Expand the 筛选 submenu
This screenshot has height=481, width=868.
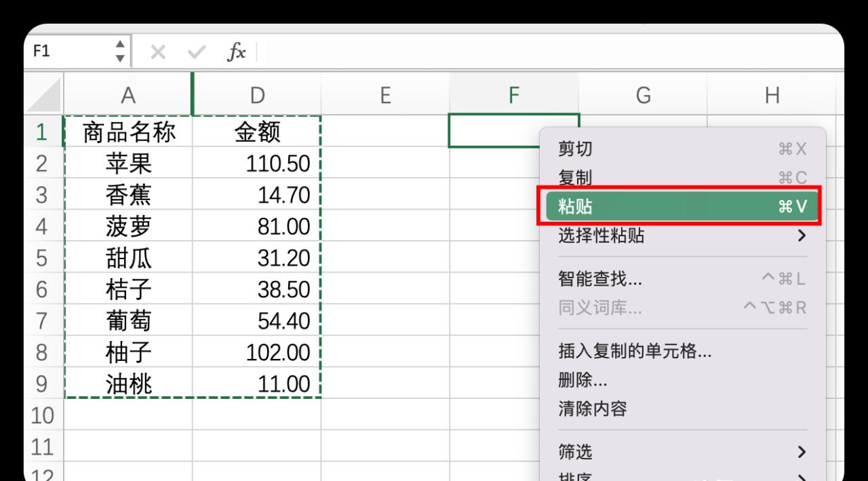683,451
